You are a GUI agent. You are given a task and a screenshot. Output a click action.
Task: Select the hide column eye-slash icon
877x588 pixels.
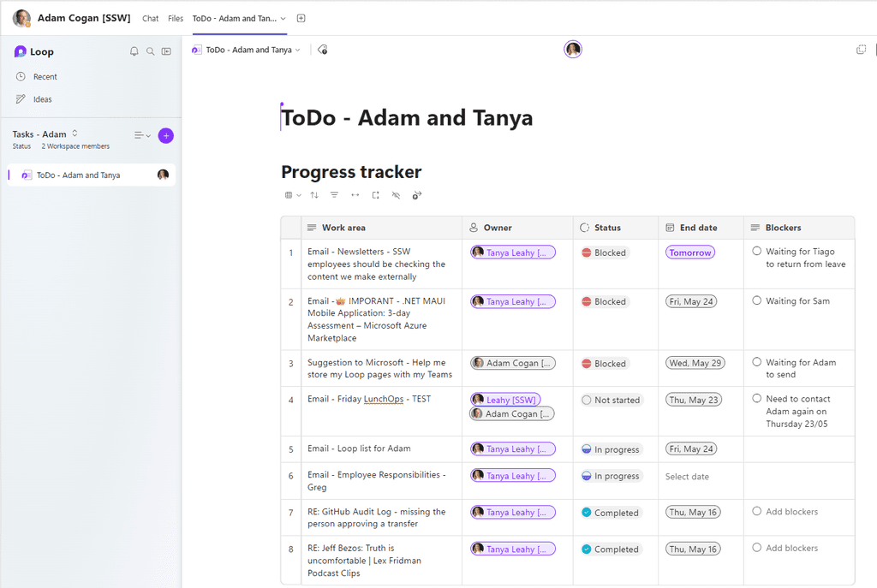396,195
